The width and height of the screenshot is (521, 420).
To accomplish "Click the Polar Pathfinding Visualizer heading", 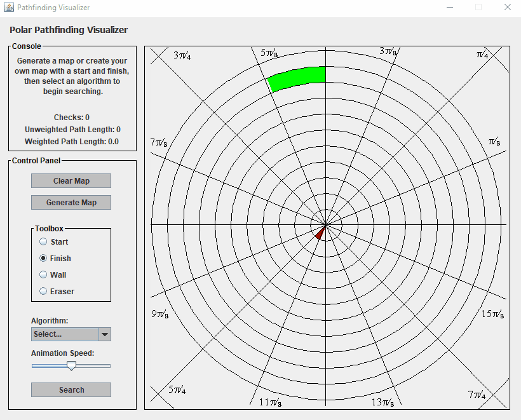I will click(69, 30).
